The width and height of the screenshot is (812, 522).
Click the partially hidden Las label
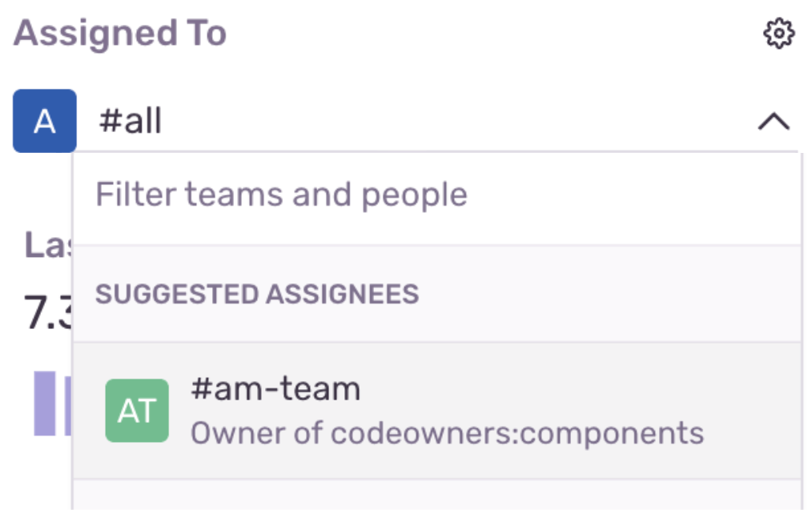pyautogui.click(x=46, y=244)
